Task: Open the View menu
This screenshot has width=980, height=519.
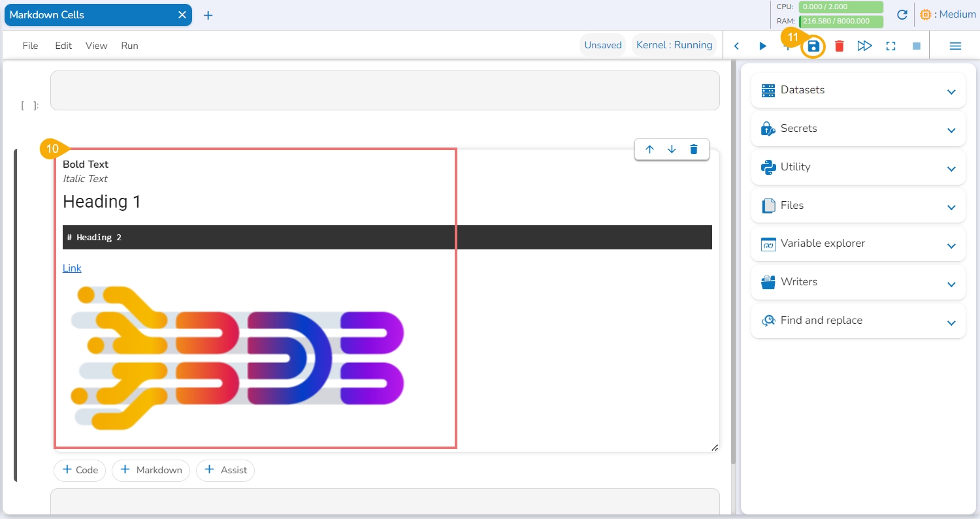Action: (x=96, y=46)
